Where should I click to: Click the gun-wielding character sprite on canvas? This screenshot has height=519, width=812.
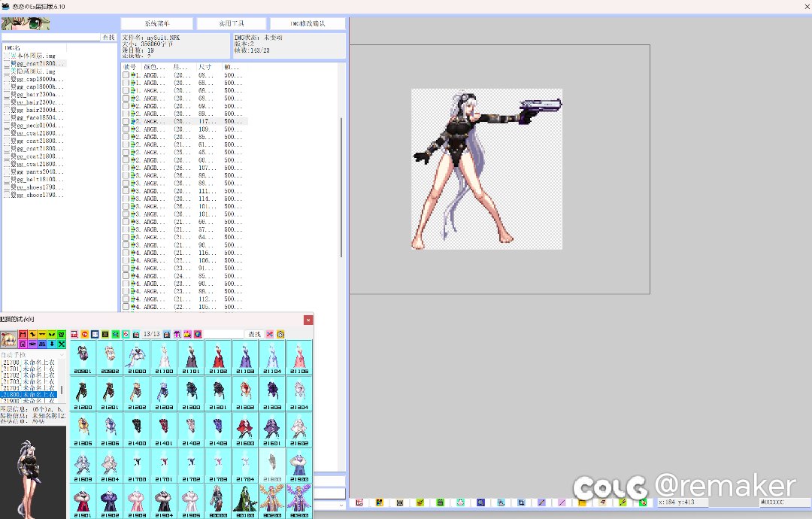pyautogui.click(x=486, y=168)
